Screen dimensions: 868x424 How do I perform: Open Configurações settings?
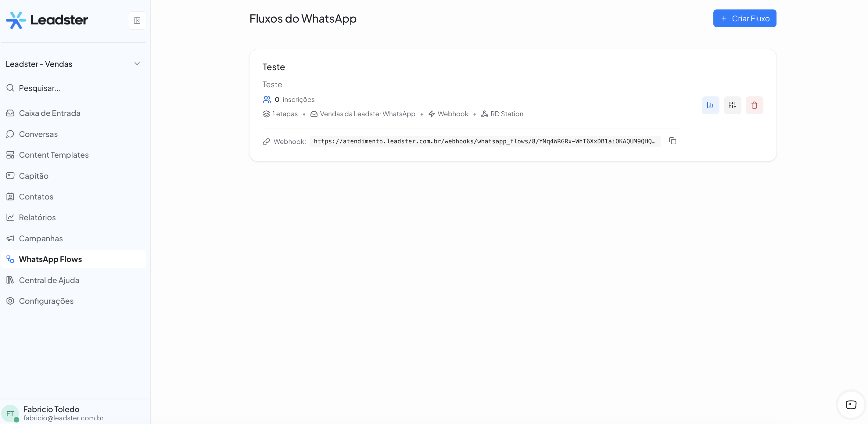(46, 301)
